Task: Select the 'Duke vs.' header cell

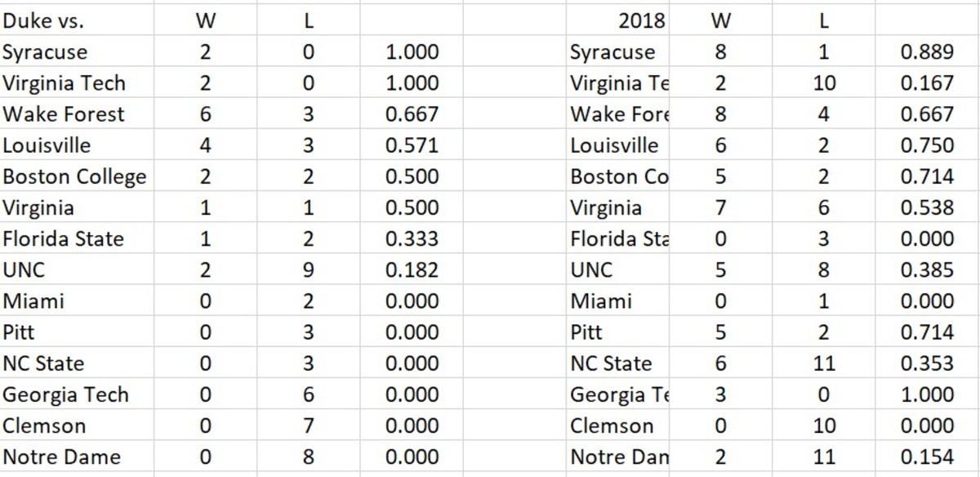Action: [43, 21]
